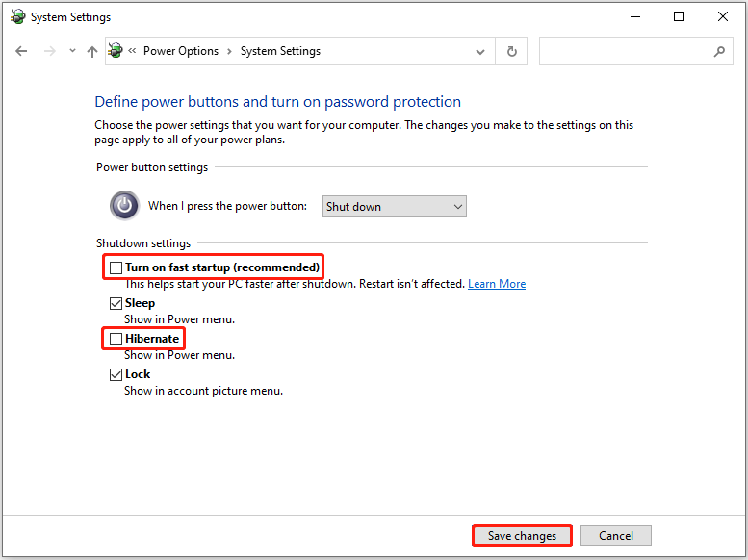Uncheck the Lock checkbox
This screenshot has height=560, width=748.
coord(116,374)
